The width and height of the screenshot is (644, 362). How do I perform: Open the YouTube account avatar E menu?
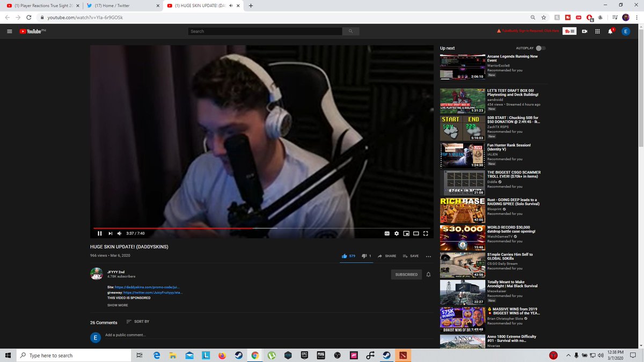tap(625, 32)
